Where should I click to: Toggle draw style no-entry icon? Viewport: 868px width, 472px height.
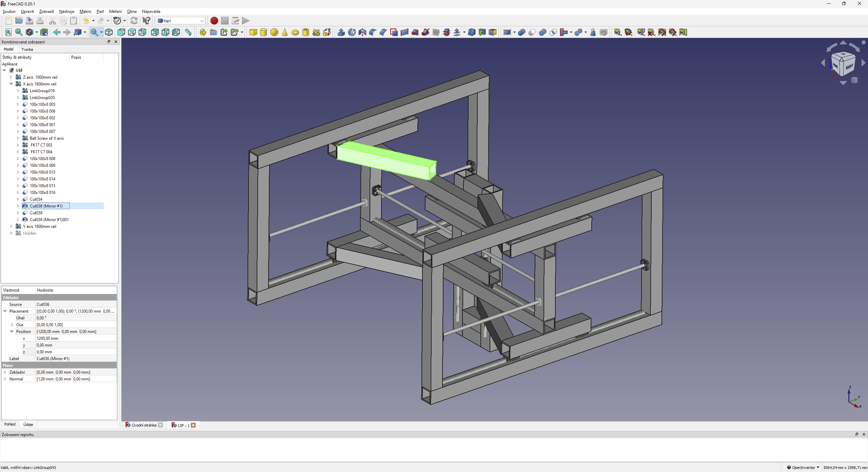point(29,32)
